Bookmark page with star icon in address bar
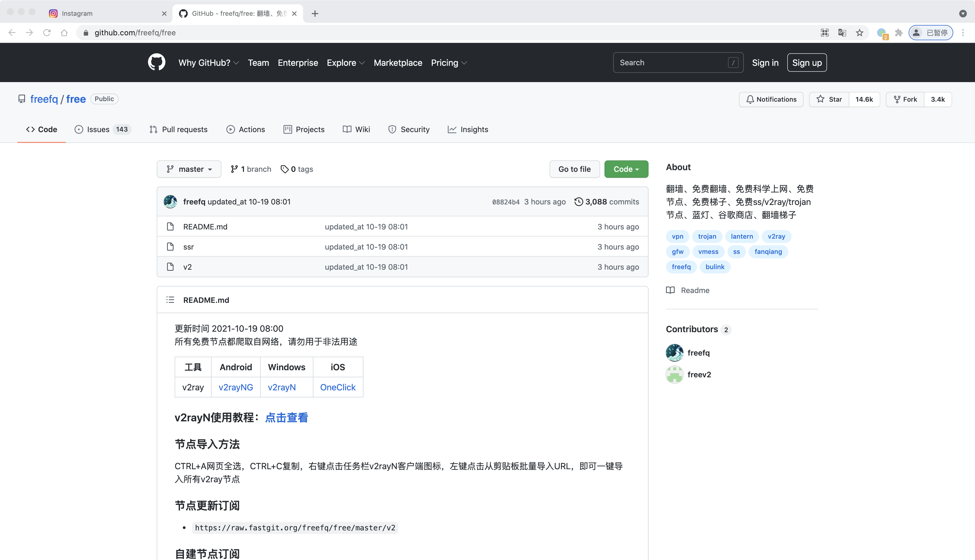 (860, 33)
